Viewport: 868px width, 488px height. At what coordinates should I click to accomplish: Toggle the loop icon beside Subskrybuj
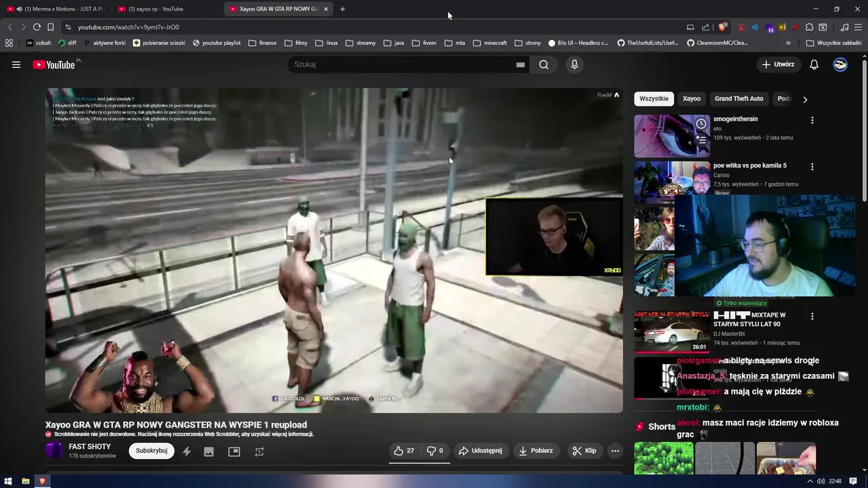(259, 451)
